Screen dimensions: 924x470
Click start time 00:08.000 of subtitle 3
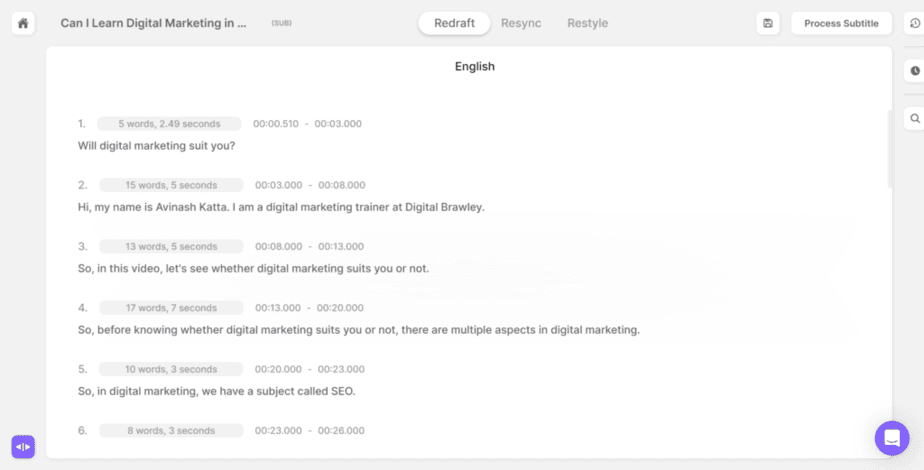point(278,246)
